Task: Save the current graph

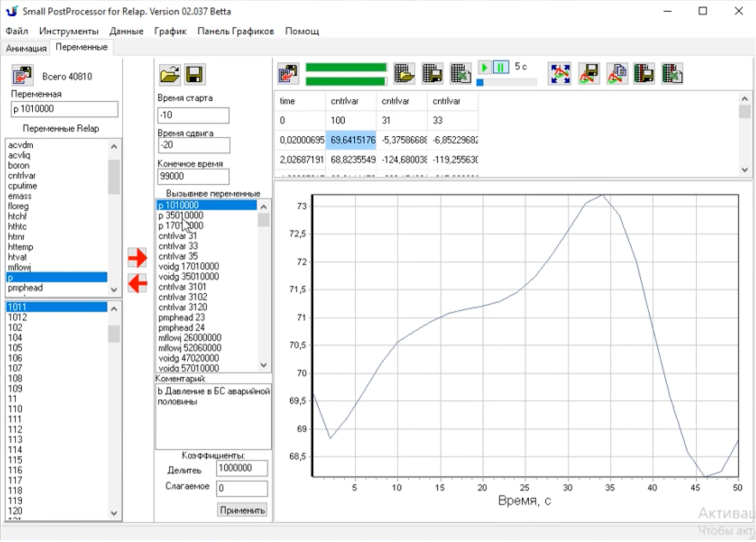Action: (588, 74)
